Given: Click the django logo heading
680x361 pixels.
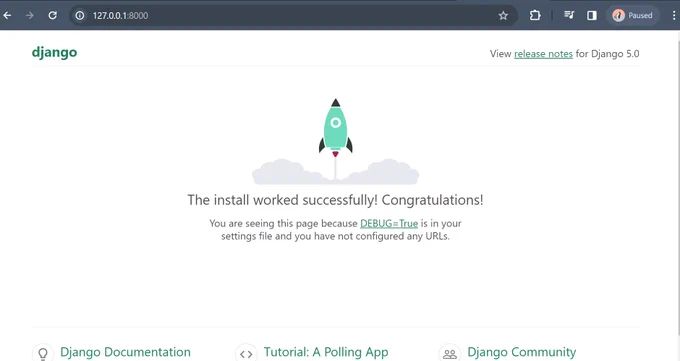Looking at the screenshot, I should 54,53.
